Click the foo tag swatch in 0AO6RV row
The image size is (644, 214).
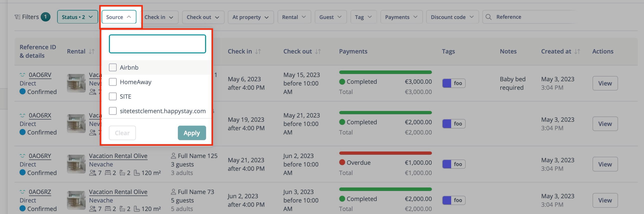tap(447, 83)
